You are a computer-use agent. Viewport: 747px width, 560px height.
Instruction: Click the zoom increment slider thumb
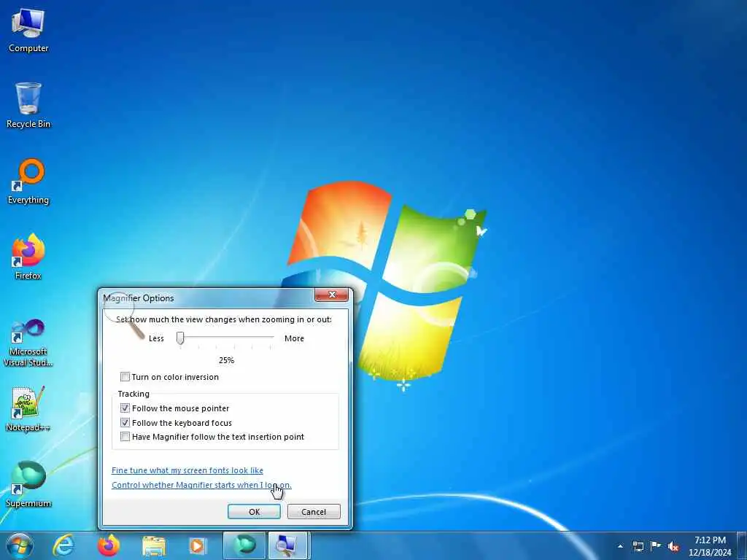point(180,338)
